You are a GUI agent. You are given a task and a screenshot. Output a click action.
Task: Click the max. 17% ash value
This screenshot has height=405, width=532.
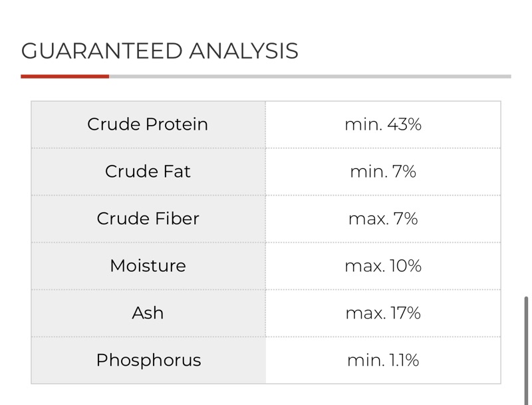pos(383,313)
